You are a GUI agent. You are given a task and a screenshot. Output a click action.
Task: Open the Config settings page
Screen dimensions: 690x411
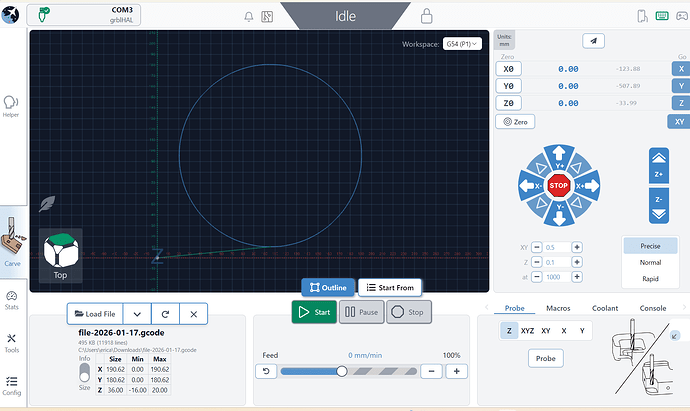[x=12, y=384]
